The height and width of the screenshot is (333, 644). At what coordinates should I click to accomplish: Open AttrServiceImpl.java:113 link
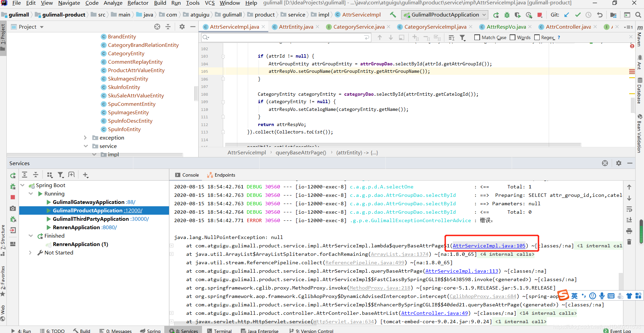point(462,271)
